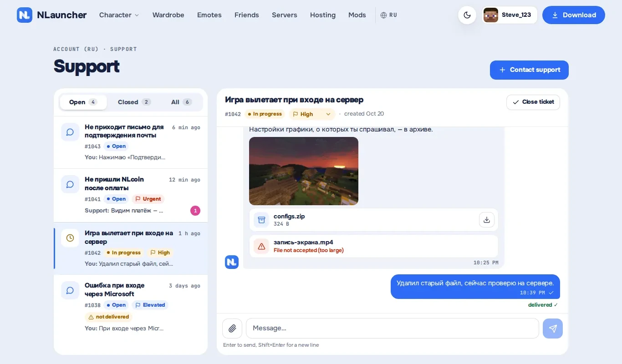622x364 pixels.
Task: Open the Wardrobe menu item
Action: [x=168, y=15]
